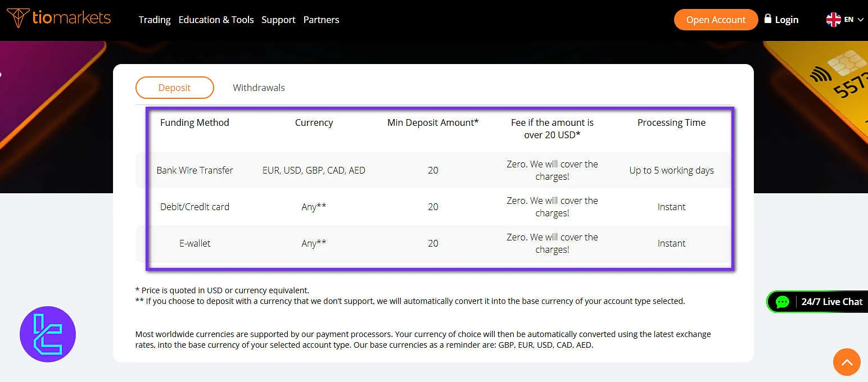This screenshot has height=382, width=868.
Task: Click the scroll-to-top arrow icon
Action: pyautogui.click(x=847, y=362)
